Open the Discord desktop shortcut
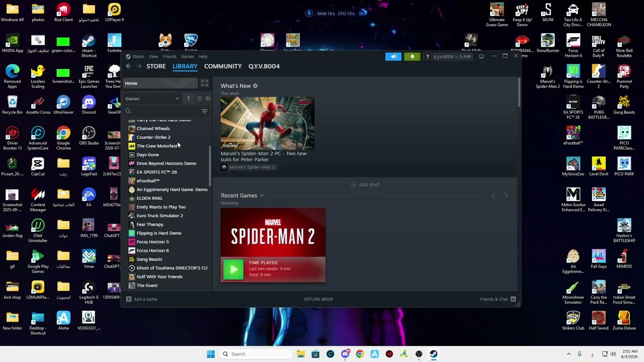The image size is (644, 362). coord(89,105)
